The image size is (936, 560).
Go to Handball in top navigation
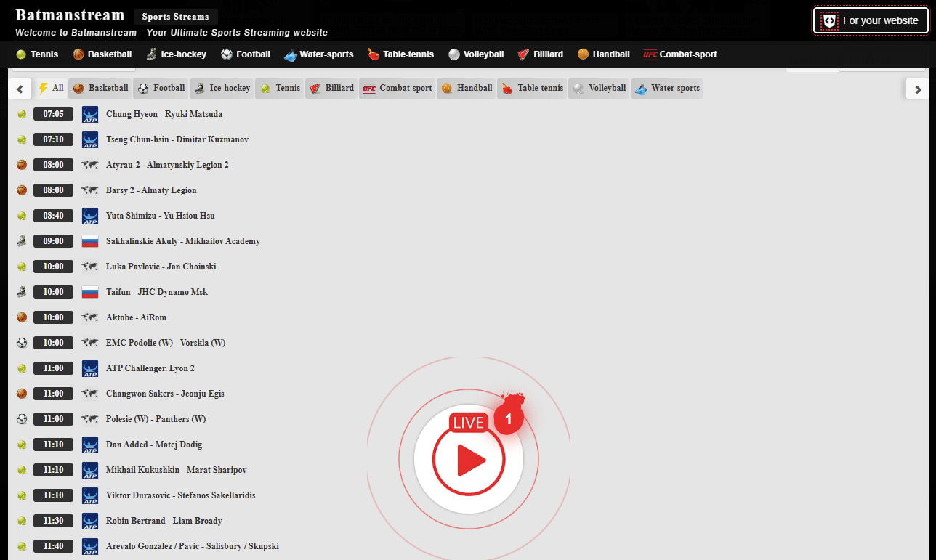tap(603, 54)
